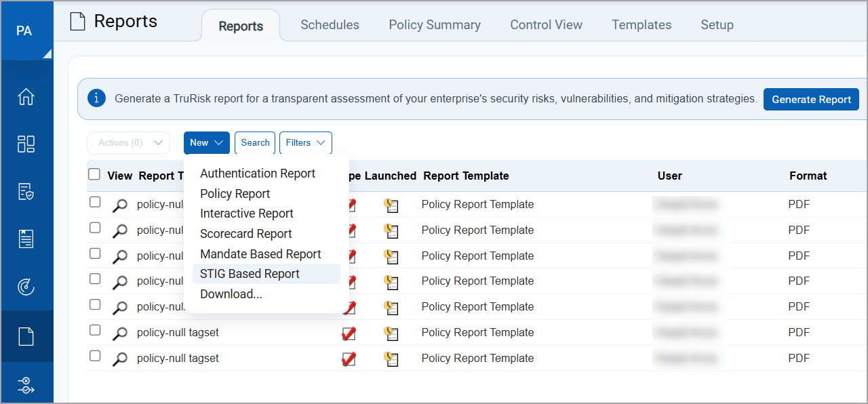
Task: Check the sixth report row checkbox
Action: [x=95, y=330]
